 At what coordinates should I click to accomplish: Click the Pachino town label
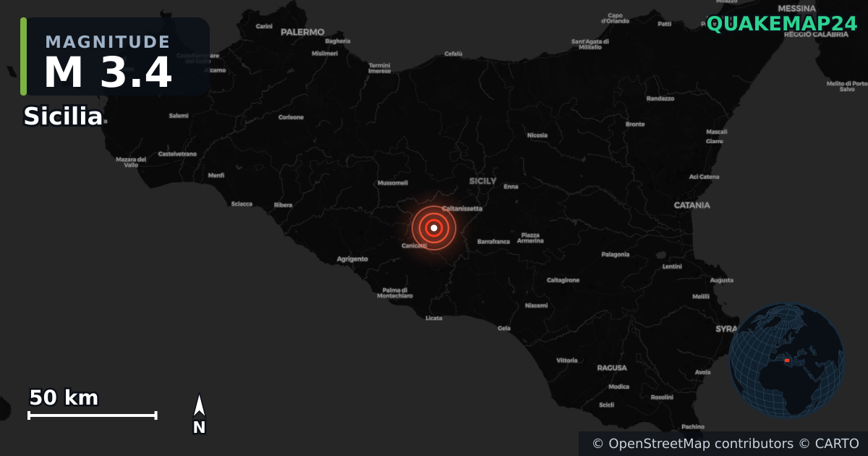(693, 427)
